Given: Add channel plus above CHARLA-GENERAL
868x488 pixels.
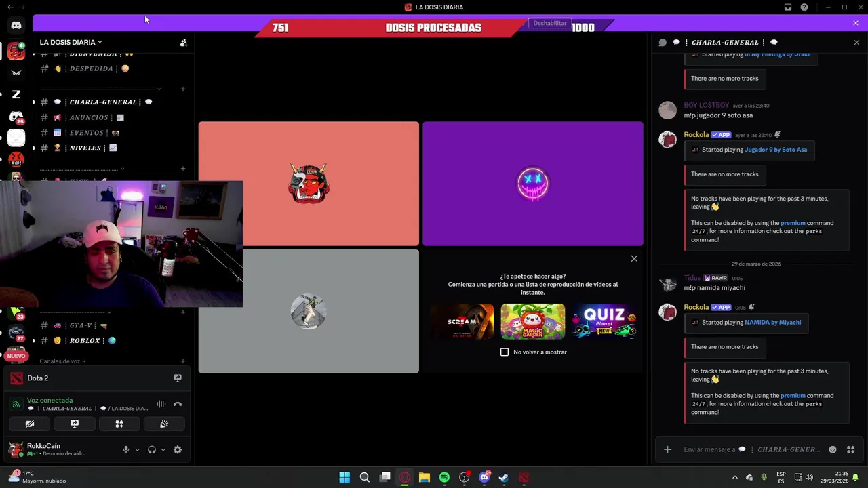Looking at the screenshot, I should 183,89.
